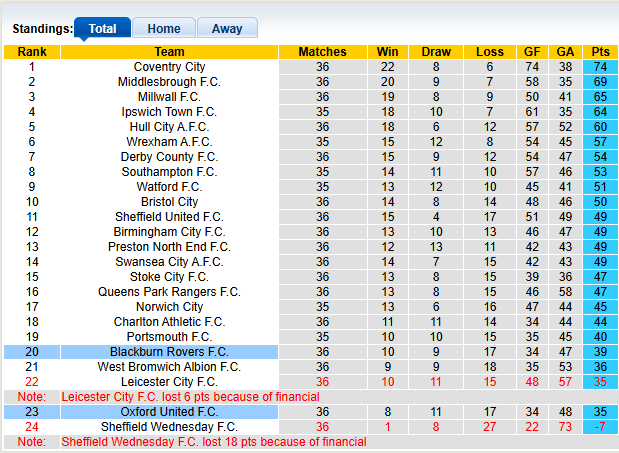Click the GF column header

point(532,52)
